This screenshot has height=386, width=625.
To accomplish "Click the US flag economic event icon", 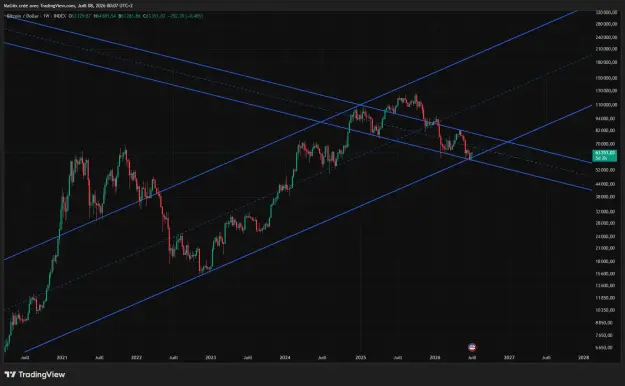I will (x=472, y=347).
